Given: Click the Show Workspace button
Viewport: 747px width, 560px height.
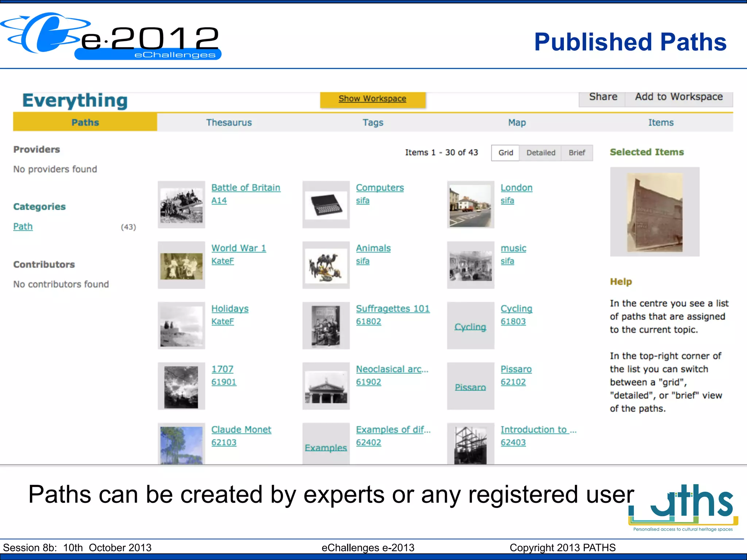Looking at the screenshot, I should coord(372,99).
